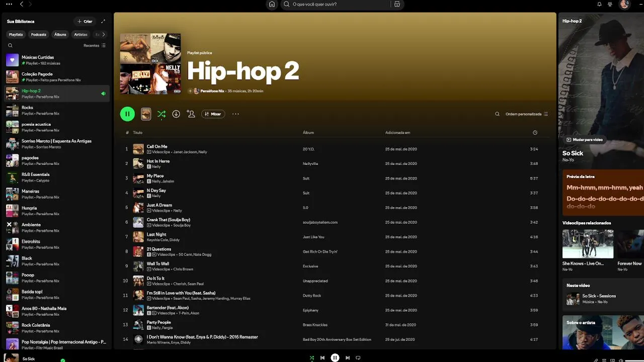
Task: Open the Hip-hop 2 playlist cover image
Action: (150, 64)
